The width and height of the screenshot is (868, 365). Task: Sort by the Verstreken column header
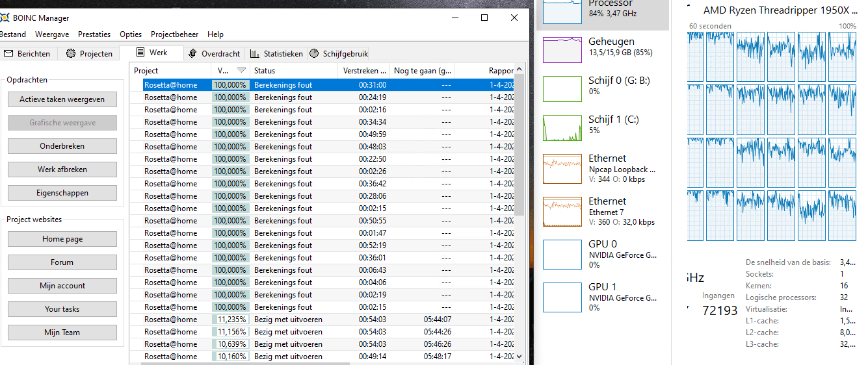pyautogui.click(x=363, y=71)
